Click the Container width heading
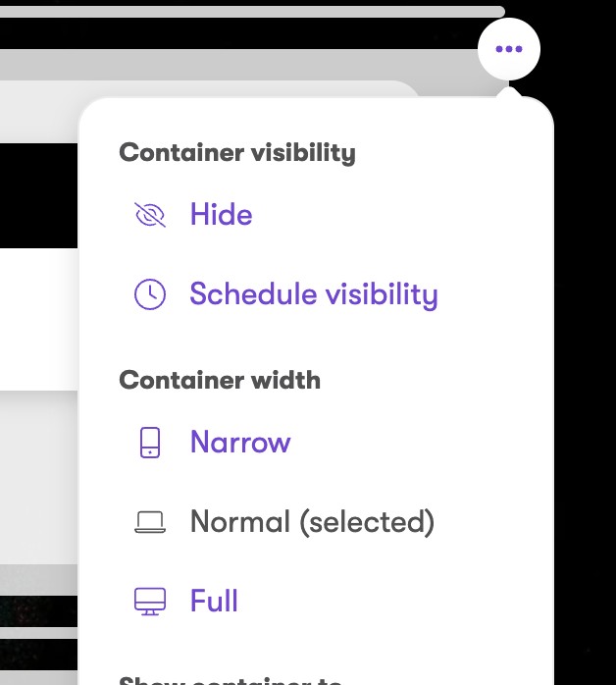The height and width of the screenshot is (685, 616). [220, 380]
